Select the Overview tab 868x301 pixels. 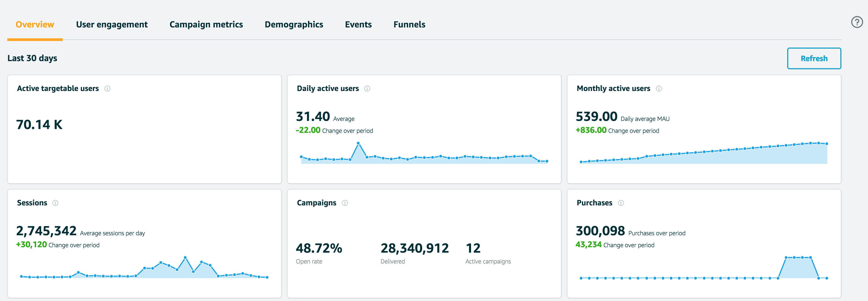[35, 25]
